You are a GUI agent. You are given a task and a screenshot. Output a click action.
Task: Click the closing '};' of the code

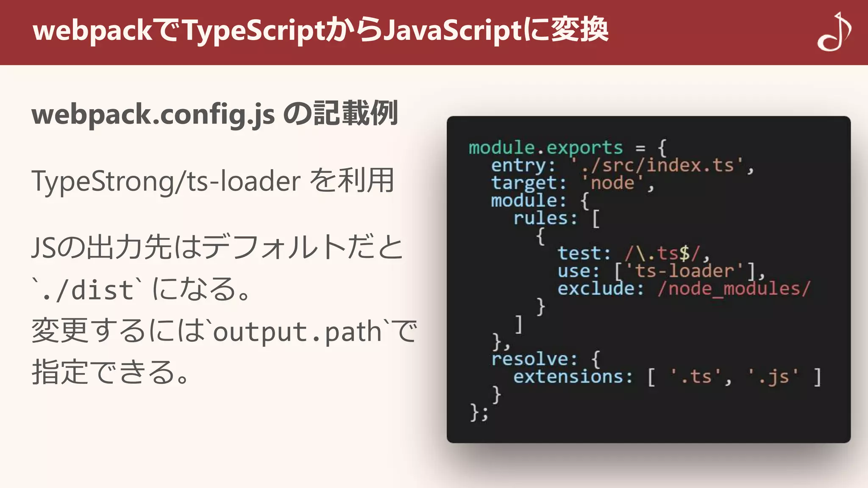pos(479,412)
